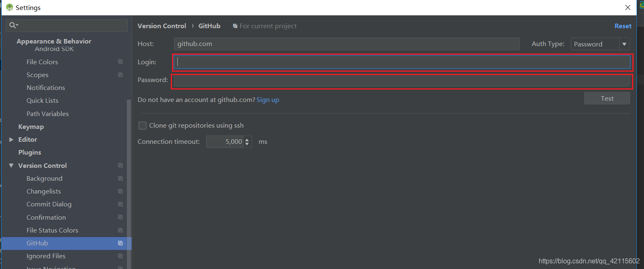Select Scopes in the settings tree
This screenshot has width=644, height=269.
click(x=37, y=75)
